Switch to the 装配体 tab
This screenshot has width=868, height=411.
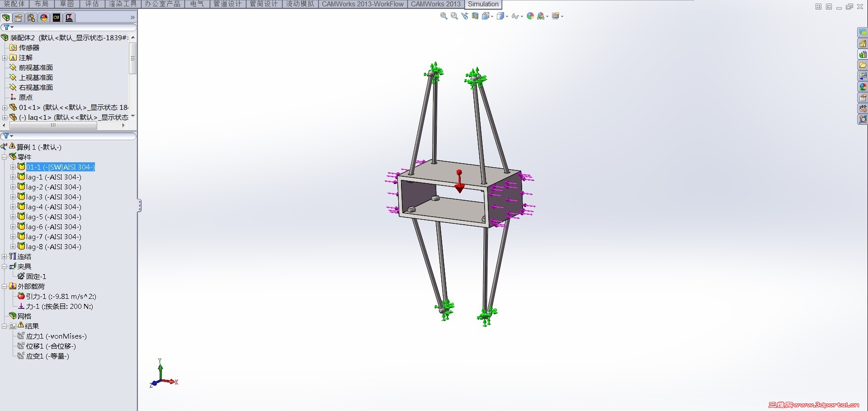[x=14, y=4]
